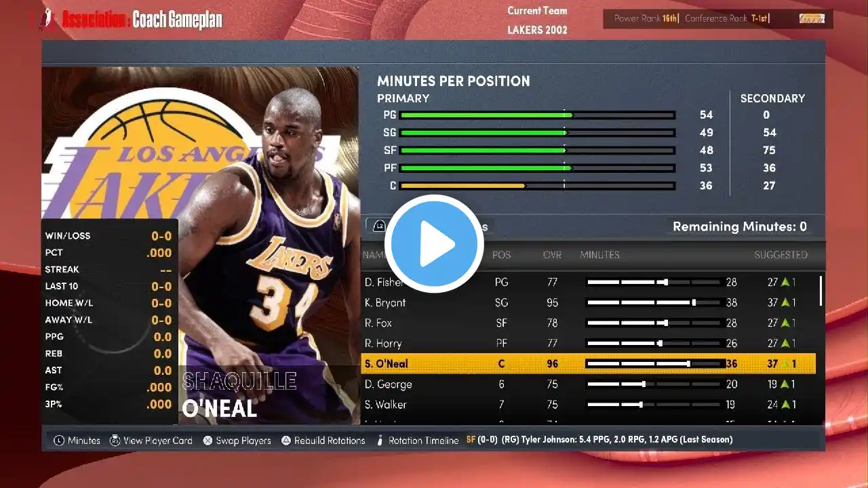Click the PCT .000 value

(x=159, y=253)
